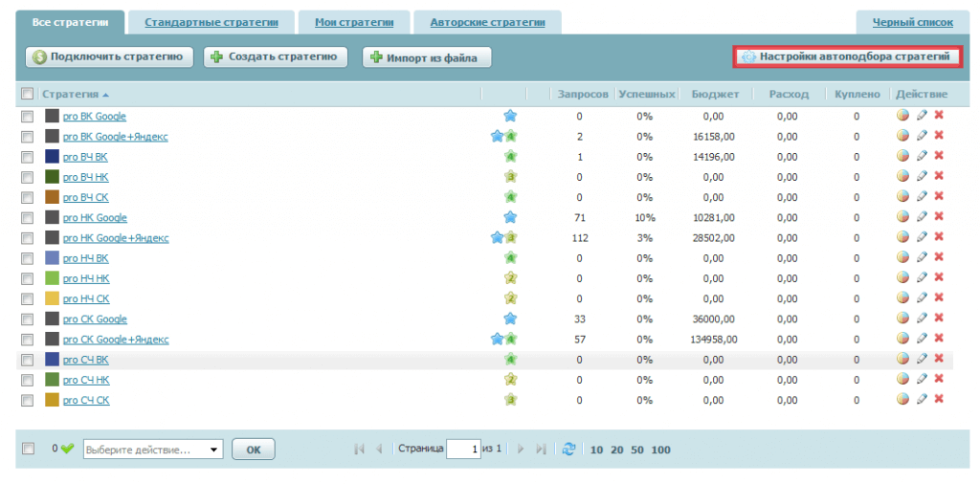Open chart icon for pro НК Google+Яндекс
Screen dimensions: 980x484
(902, 236)
